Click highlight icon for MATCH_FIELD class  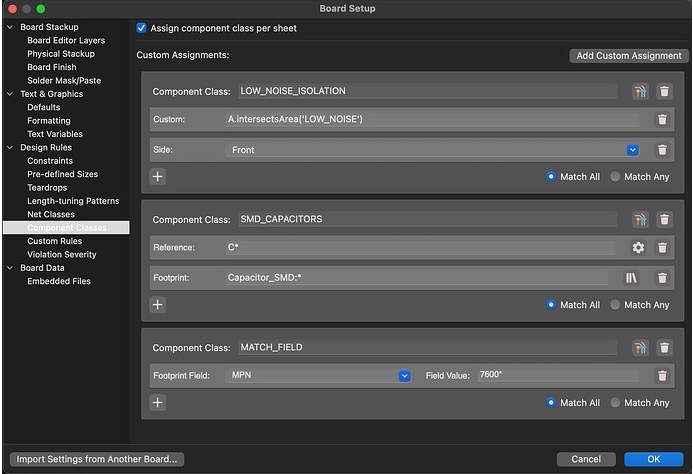(640, 348)
